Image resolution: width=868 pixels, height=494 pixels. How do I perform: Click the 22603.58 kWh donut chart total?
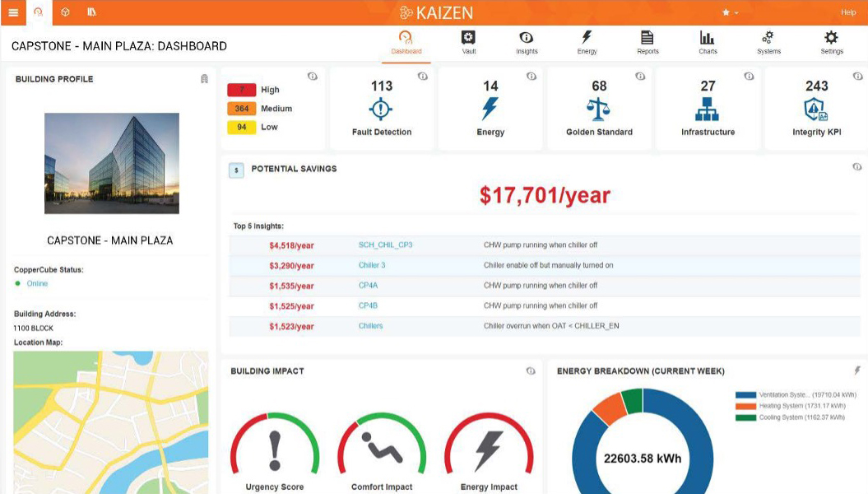642,459
